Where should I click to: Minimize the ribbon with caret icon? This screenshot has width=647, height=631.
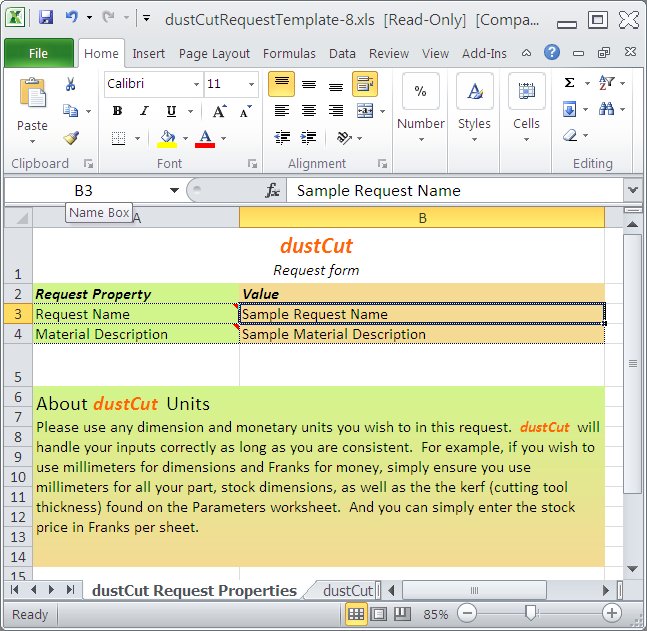pos(527,53)
